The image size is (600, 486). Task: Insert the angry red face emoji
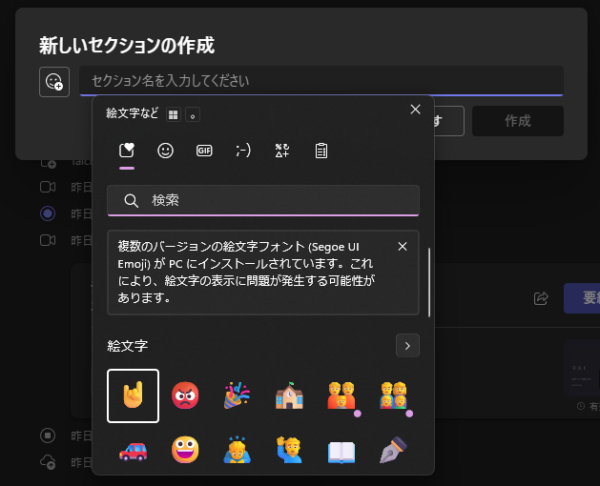click(x=184, y=396)
